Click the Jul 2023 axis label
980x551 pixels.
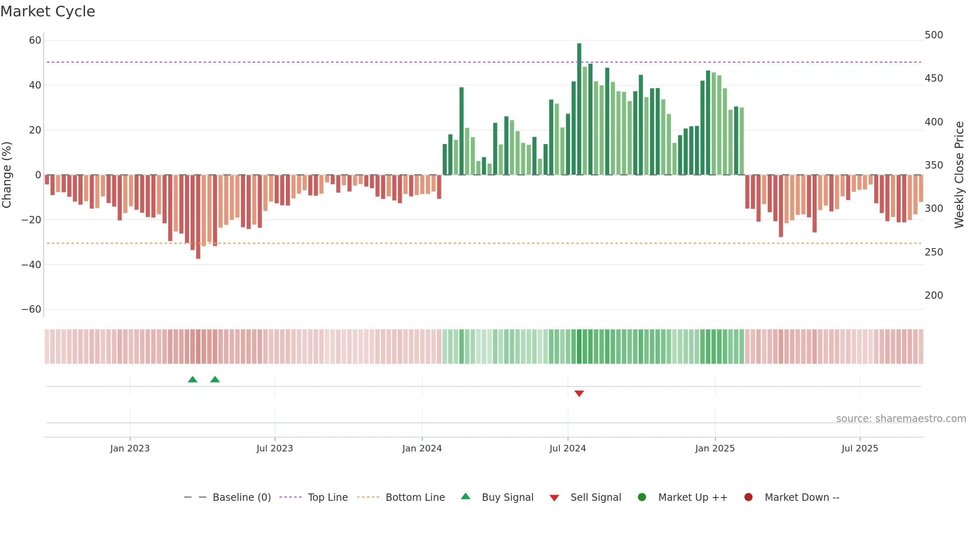[x=275, y=449]
